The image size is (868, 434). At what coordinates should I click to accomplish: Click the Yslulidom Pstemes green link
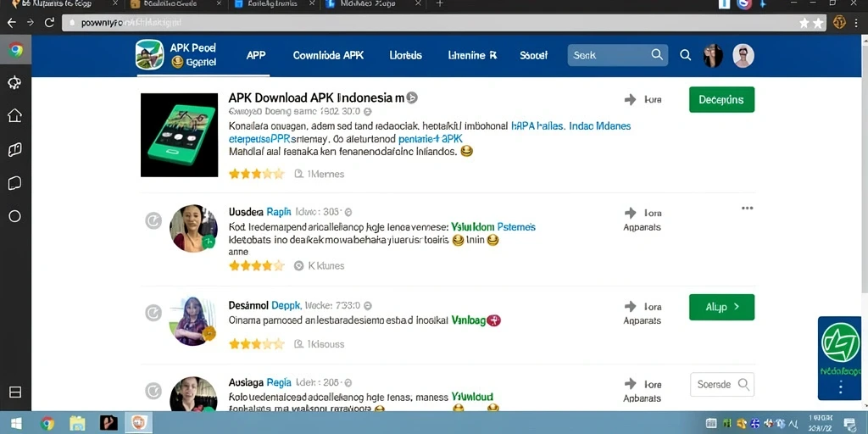(x=493, y=227)
